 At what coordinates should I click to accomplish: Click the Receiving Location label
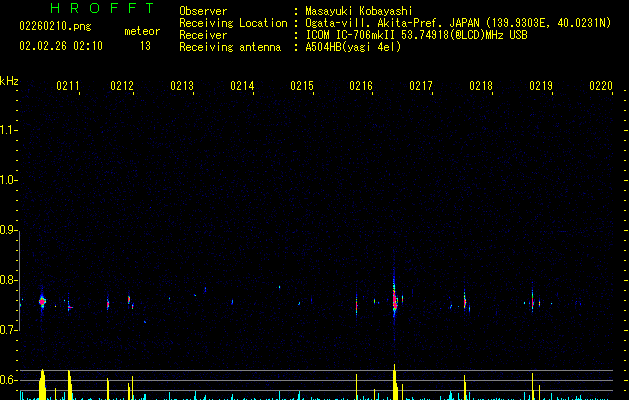233,23
